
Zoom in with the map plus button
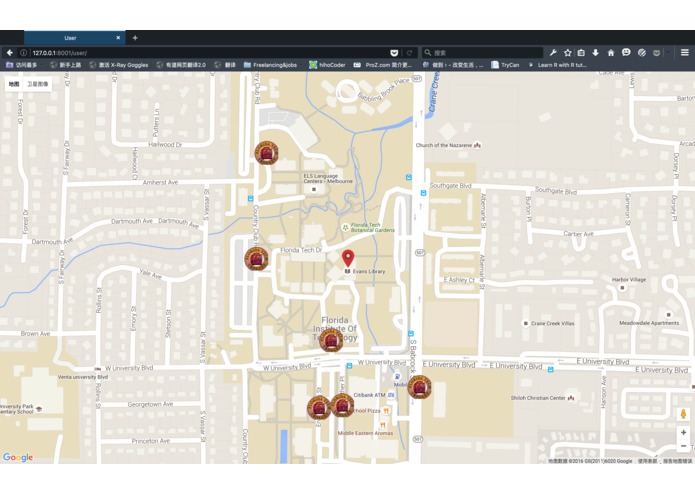pos(683,432)
